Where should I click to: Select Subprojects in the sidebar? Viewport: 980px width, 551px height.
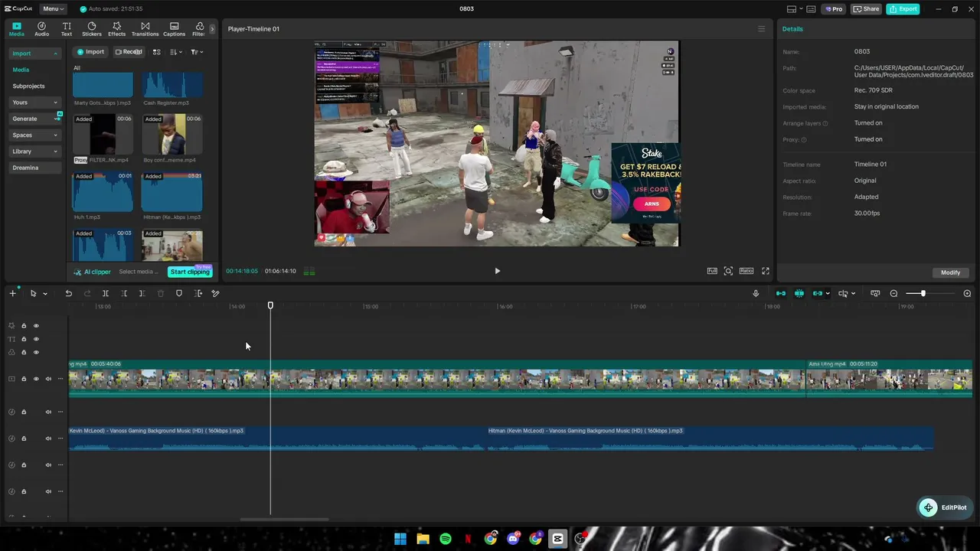[x=28, y=86]
